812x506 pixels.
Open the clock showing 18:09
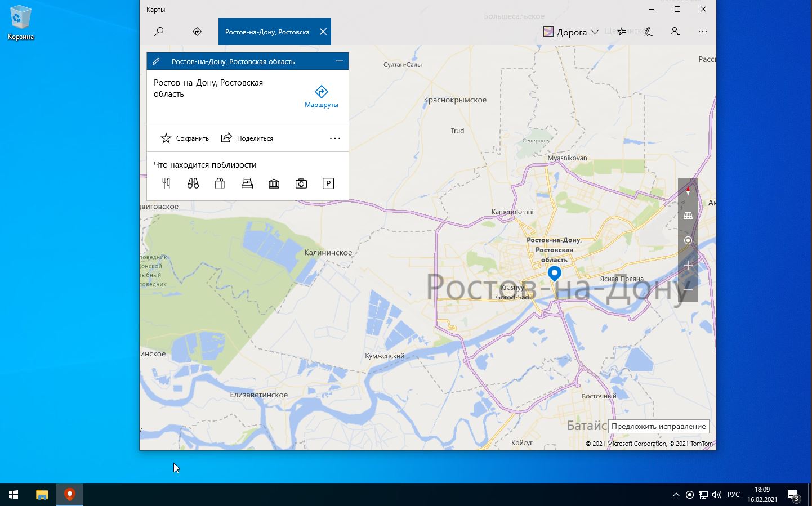coord(762,495)
